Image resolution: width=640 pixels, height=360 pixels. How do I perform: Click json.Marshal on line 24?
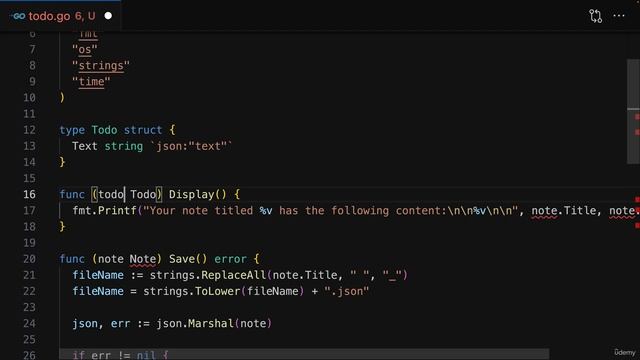click(x=195, y=323)
